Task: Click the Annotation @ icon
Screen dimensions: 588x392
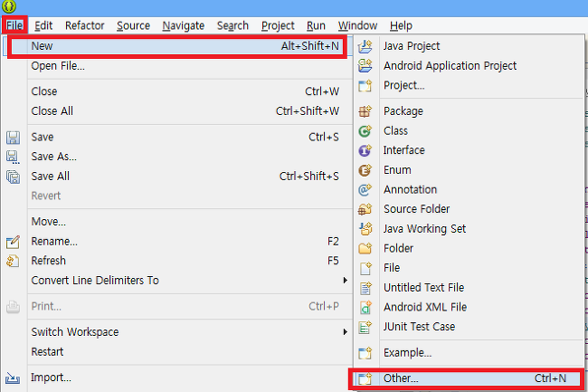Action: coord(365,189)
